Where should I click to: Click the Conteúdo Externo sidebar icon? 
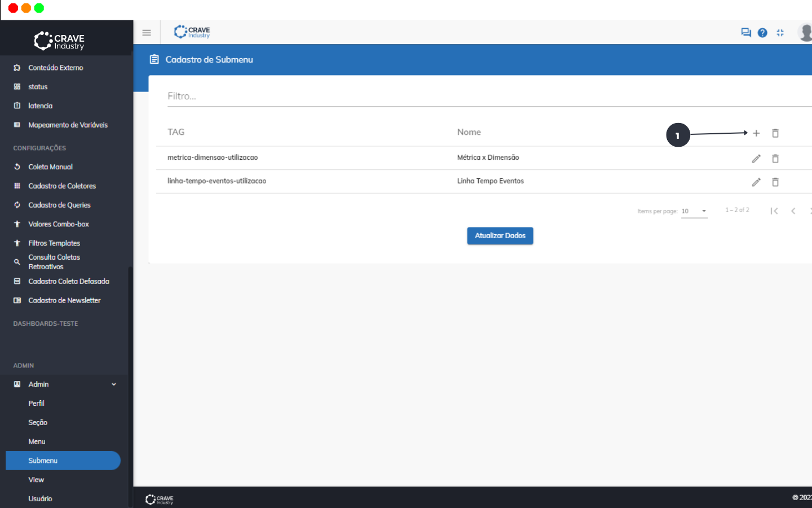tap(17, 68)
